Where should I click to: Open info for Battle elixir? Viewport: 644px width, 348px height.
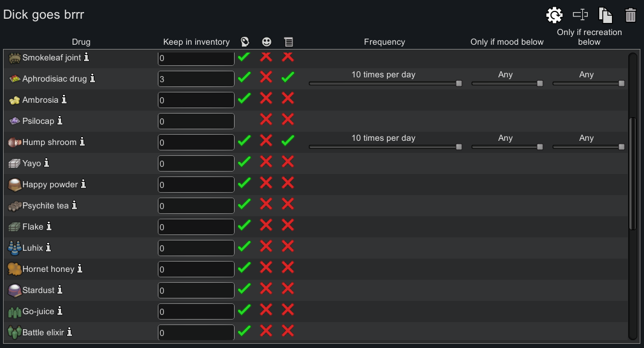click(x=70, y=332)
